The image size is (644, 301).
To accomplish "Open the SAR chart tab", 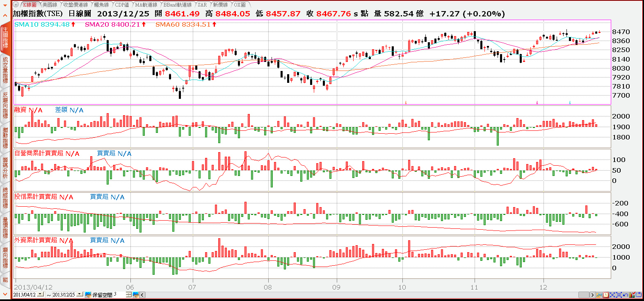I will [202, 5].
